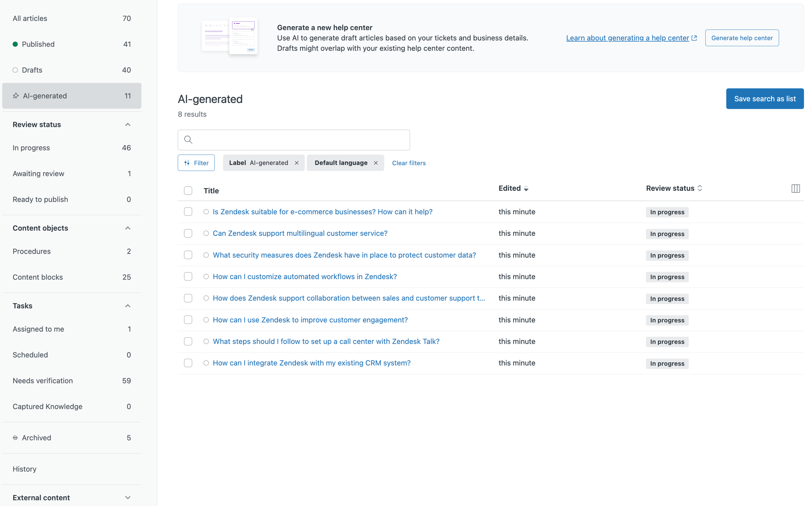Image resolution: width=812 pixels, height=506 pixels.
Task: Click the Clear filters link
Action: click(408, 163)
